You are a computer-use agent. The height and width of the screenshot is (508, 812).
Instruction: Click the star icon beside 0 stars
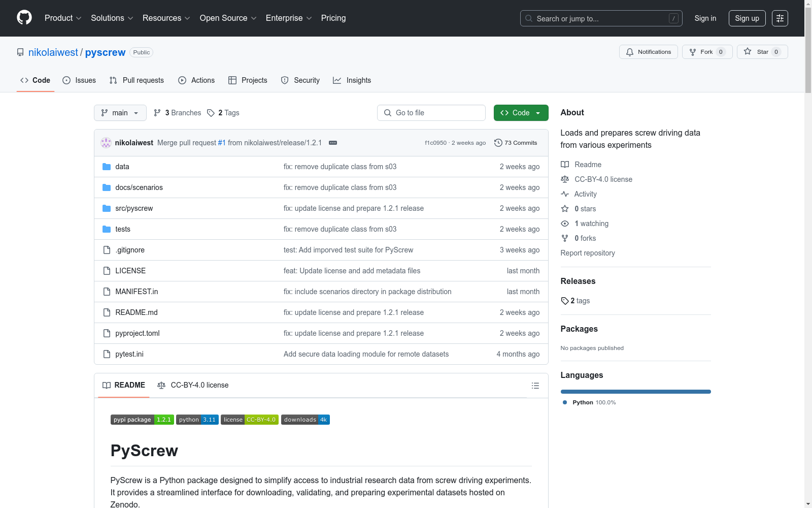coord(565,209)
